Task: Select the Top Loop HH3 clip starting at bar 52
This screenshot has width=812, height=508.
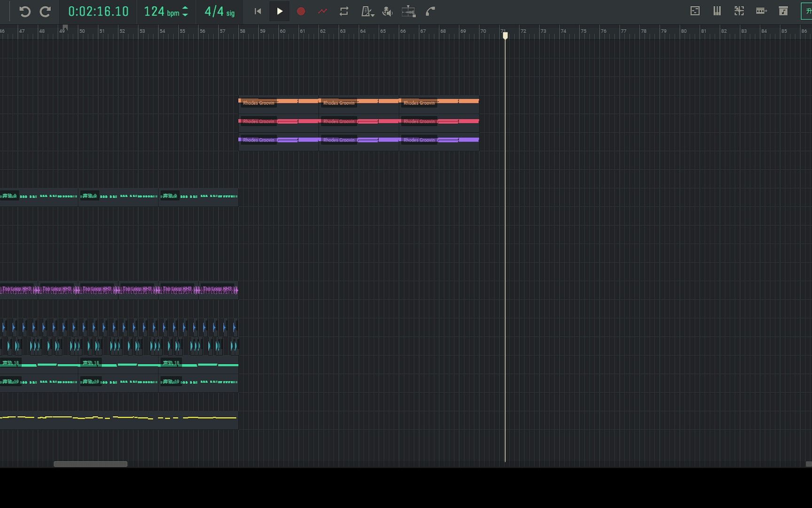Action: [x=138, y=291]
